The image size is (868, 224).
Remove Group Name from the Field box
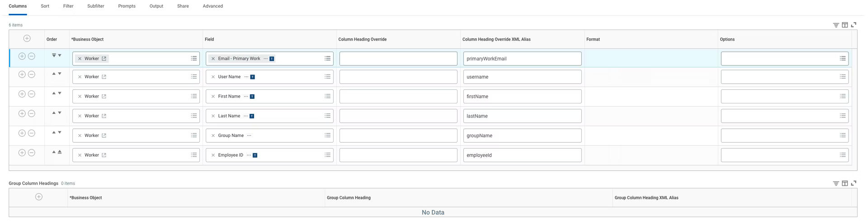213,135
